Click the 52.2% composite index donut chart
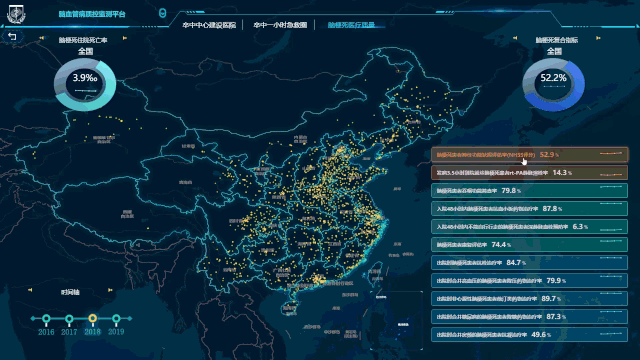This screenshot has width=640, height=360. [553, 84]
